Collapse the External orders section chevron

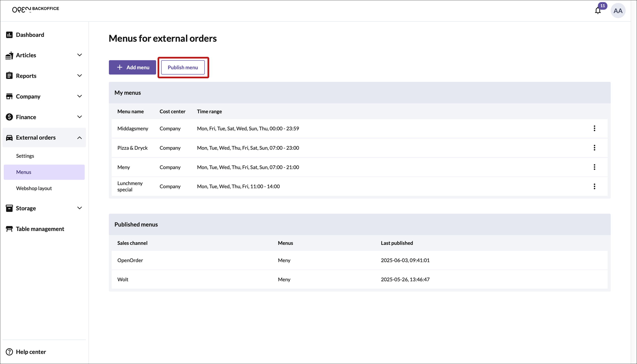[80, 138]
